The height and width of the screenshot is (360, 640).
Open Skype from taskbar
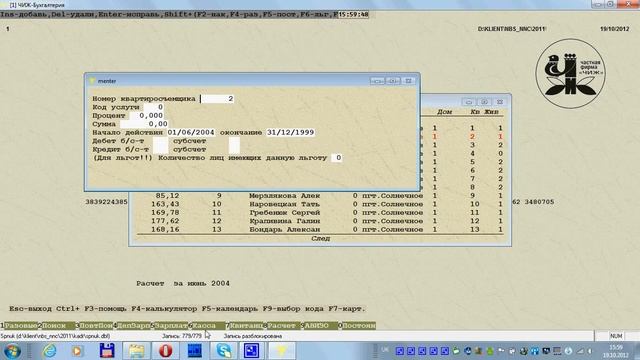[x=224, y=351]
